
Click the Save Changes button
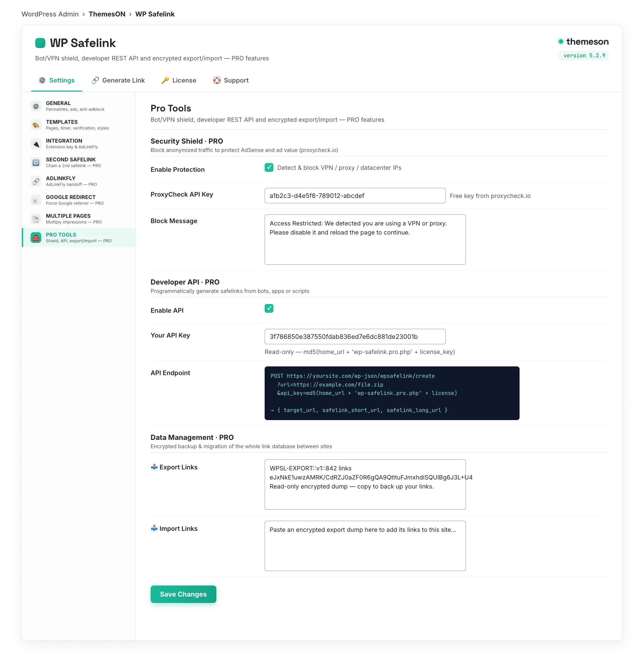[x=183, y=594]
